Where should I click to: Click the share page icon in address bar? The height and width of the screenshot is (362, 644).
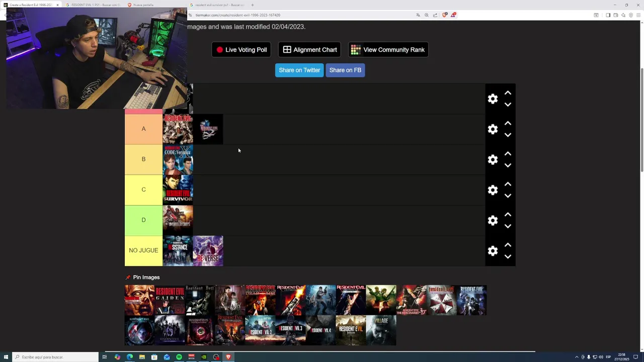[x=435, y=15]
